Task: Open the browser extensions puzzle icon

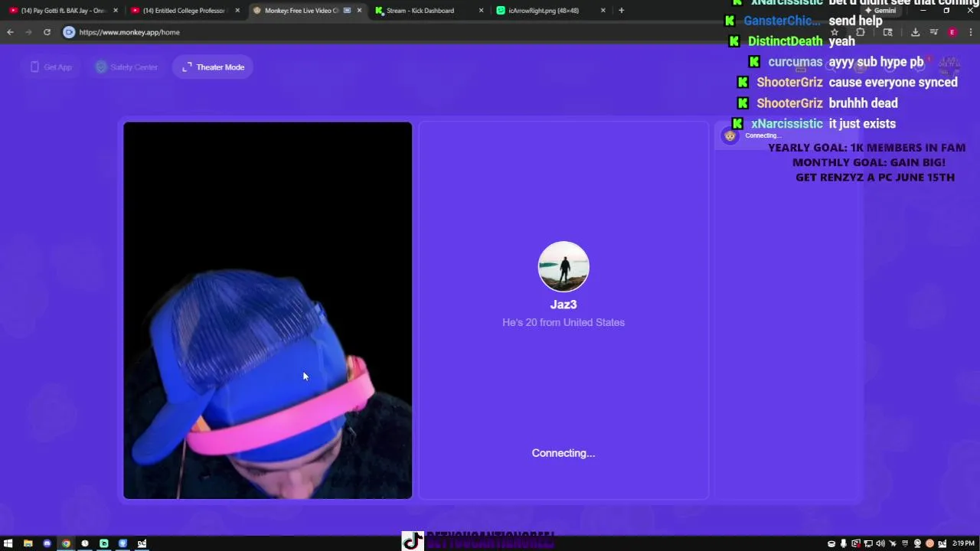Action: (x=861, y=32)
